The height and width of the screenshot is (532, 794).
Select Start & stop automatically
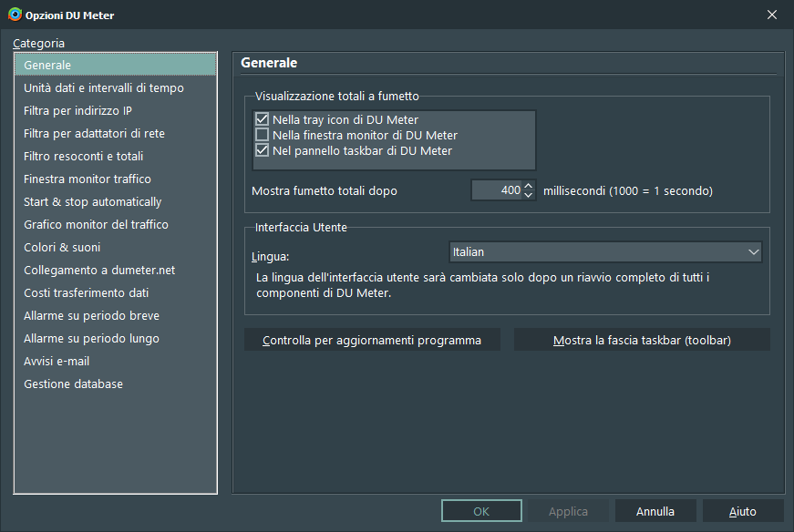pyautogui.click(x=116, y=201)
